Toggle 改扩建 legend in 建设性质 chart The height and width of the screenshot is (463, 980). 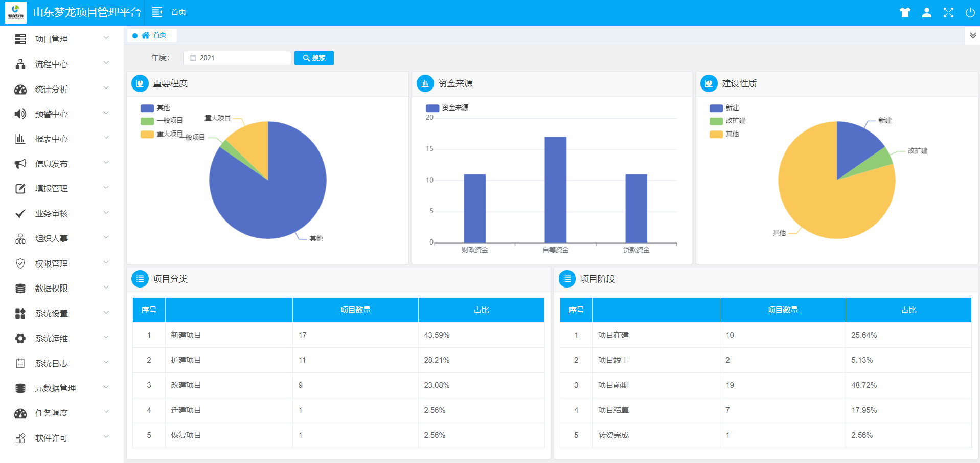pos(727,121)
